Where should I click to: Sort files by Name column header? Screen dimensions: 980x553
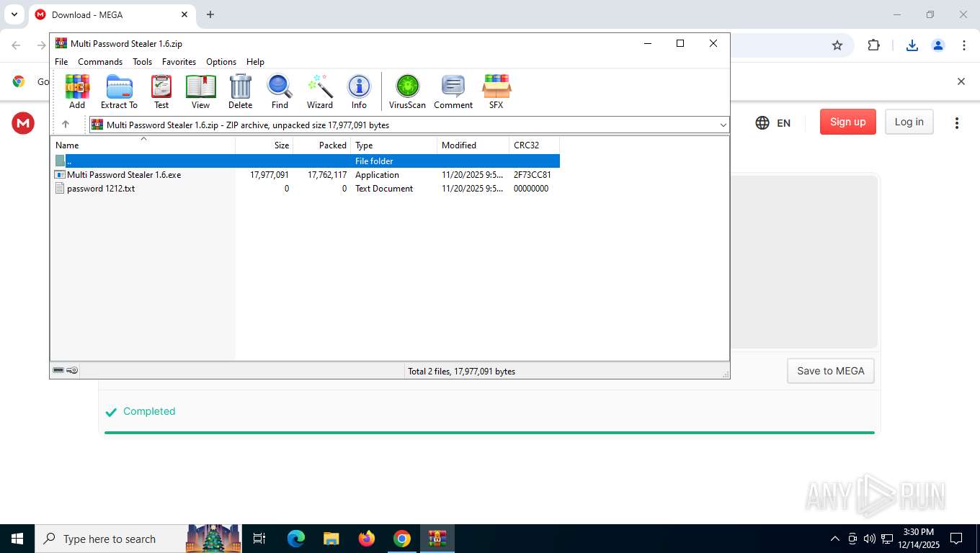(143, 145)
